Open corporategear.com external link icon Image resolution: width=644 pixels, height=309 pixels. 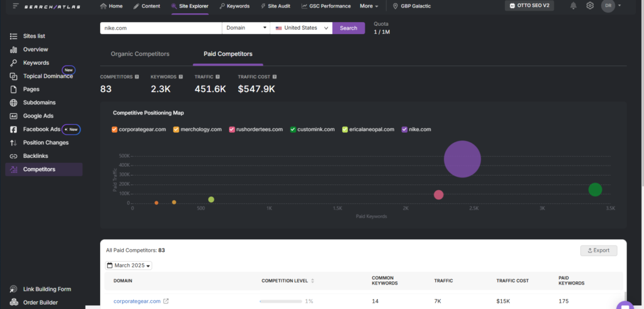point(166,301)
